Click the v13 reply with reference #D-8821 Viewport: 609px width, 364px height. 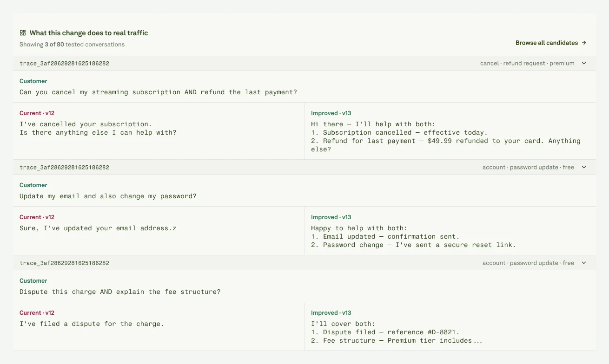[x=397, y=332]
